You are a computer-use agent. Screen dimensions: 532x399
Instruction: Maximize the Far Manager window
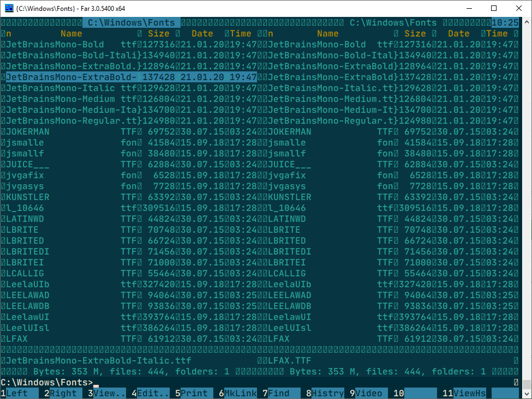coord(494,8)
